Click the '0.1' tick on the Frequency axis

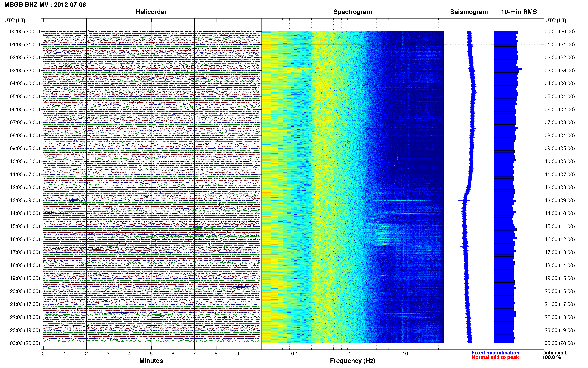click(295, 354)
